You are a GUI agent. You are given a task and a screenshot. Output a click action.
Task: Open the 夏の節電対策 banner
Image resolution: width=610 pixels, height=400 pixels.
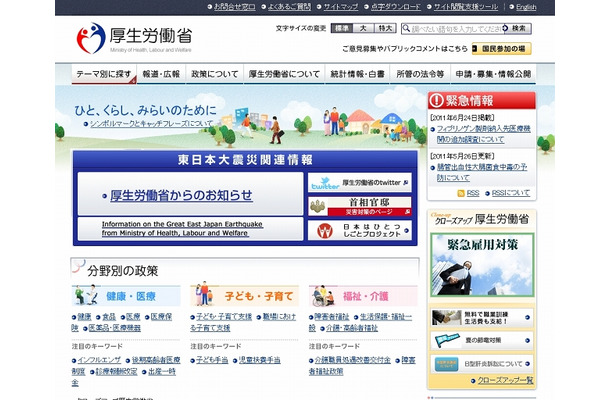[481, 340]
